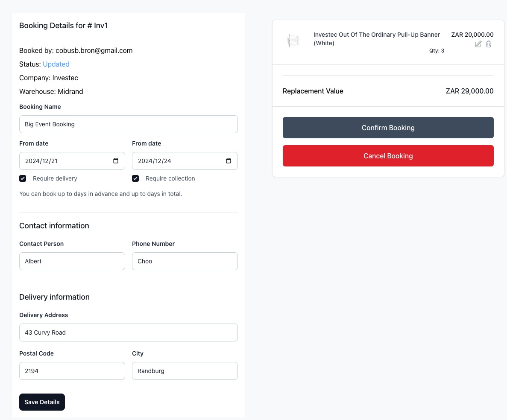Select the Phone Number input

point(185,261)
